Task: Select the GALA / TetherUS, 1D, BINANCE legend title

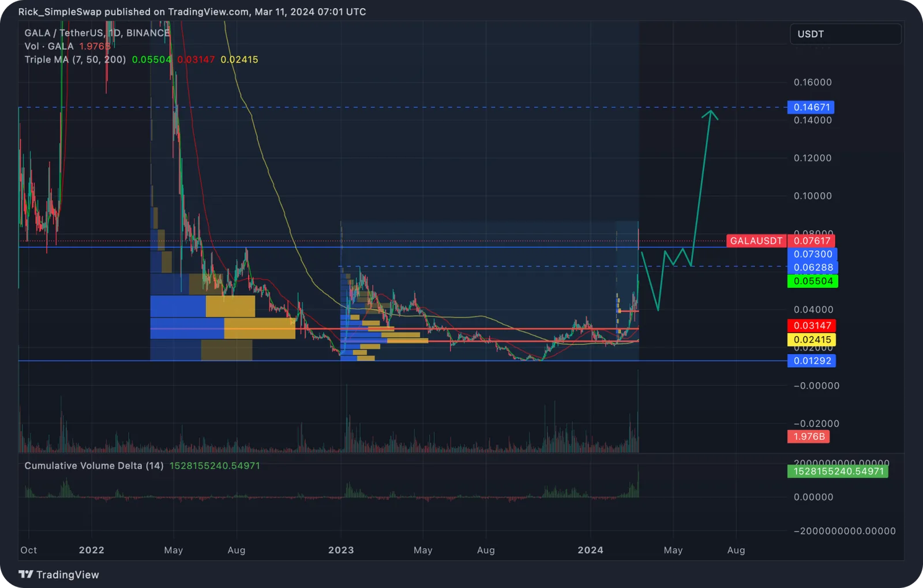Action: point(97,33)
